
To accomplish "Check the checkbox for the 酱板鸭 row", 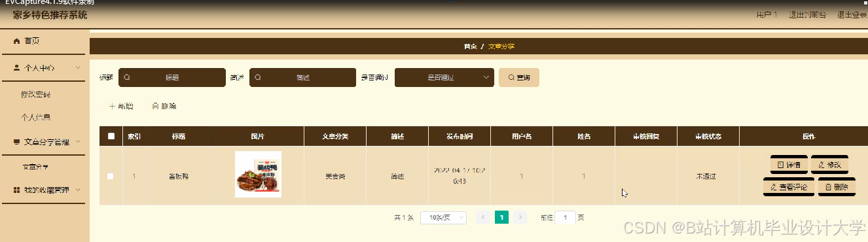I will point(111,176).
